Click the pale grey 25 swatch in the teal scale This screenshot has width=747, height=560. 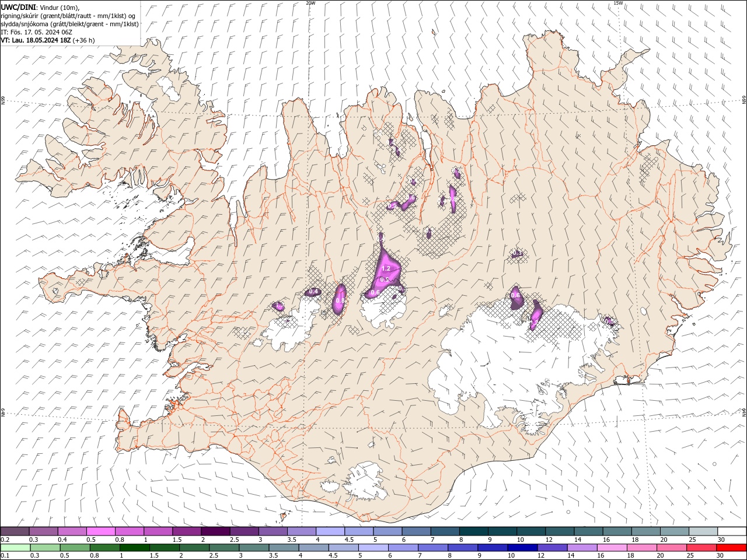pos(703,531)
